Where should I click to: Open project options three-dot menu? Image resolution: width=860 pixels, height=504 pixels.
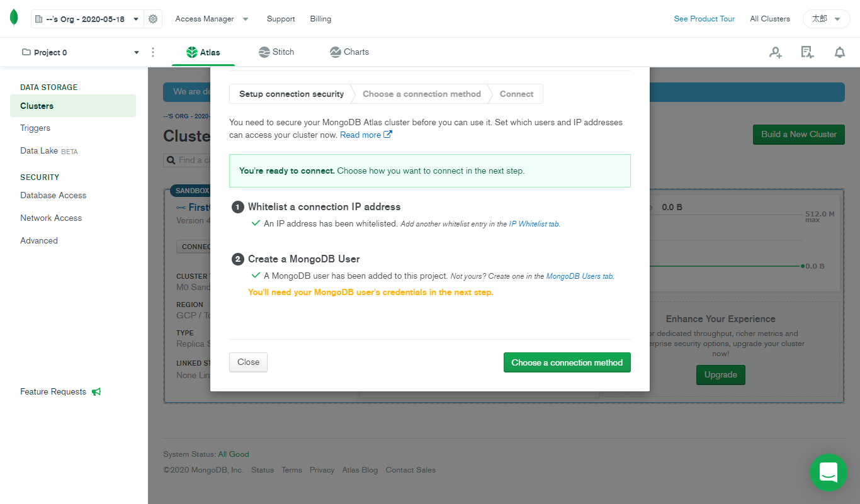point(153,52)
